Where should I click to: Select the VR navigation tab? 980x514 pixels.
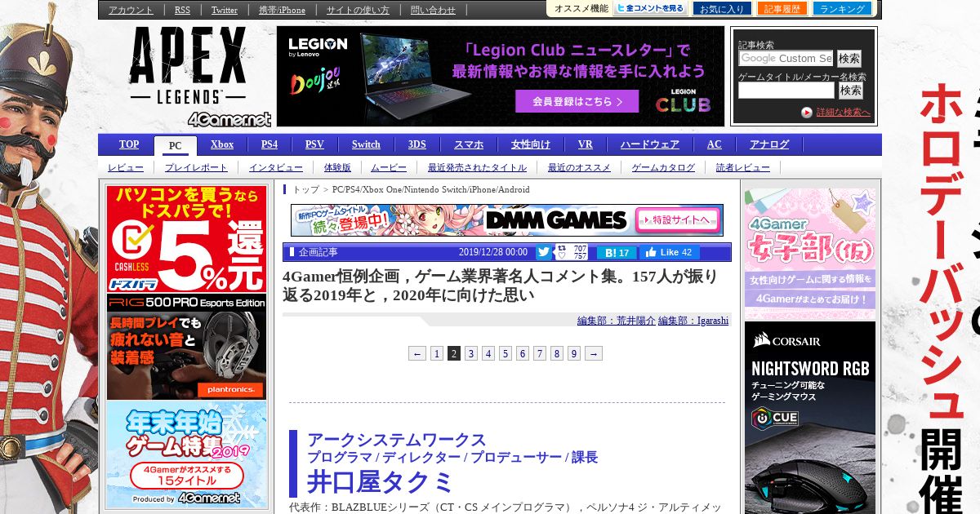[586, 144]
